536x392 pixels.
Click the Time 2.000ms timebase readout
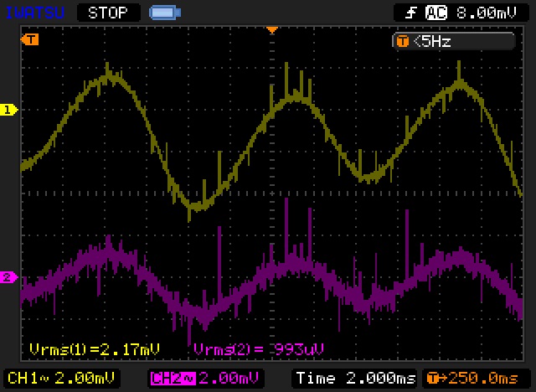pyautogui.click(x=355, y=379)
